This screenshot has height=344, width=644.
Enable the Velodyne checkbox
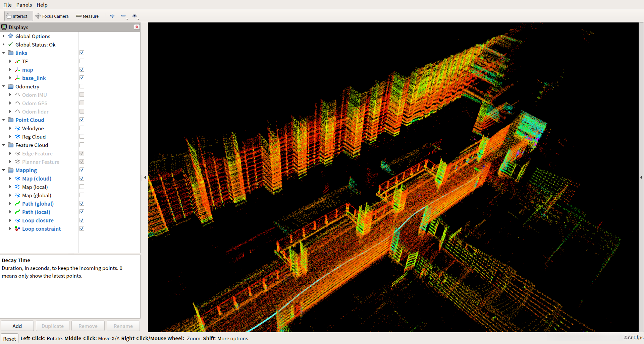click(82, 128)
